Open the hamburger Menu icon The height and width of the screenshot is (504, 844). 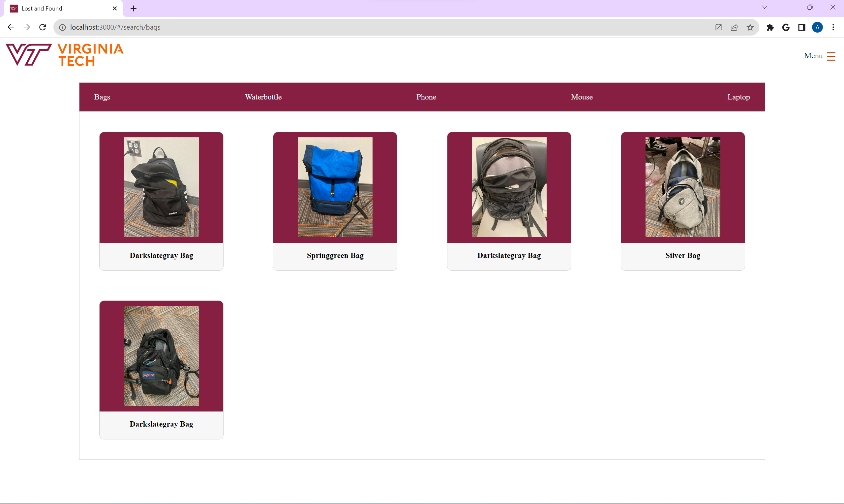pyautogui.click(x=831, y=56)
